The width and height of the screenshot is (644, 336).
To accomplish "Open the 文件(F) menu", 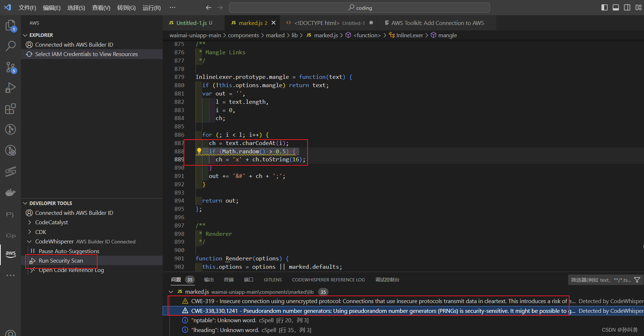I will (x=27, y=8).
